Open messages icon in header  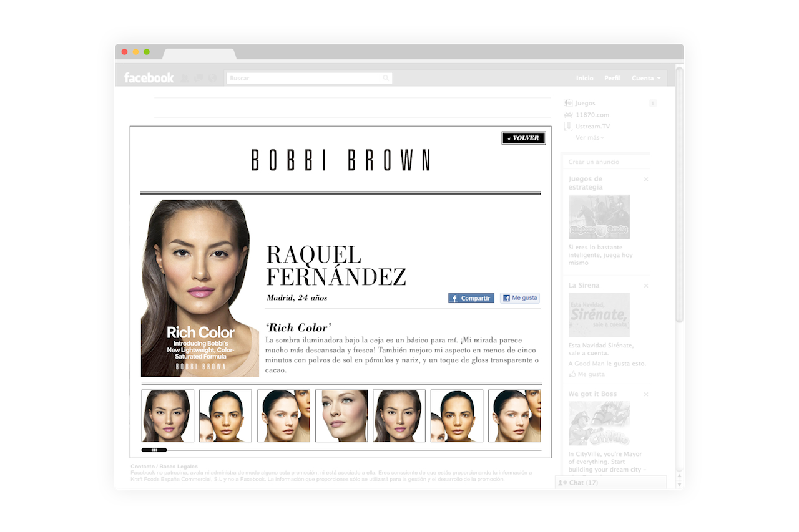[x=199, y=79]
